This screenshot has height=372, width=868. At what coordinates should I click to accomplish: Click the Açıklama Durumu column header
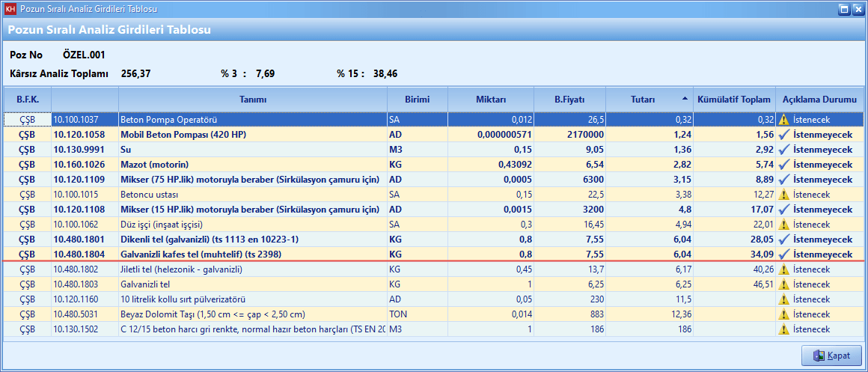click(x=819, y=99)
